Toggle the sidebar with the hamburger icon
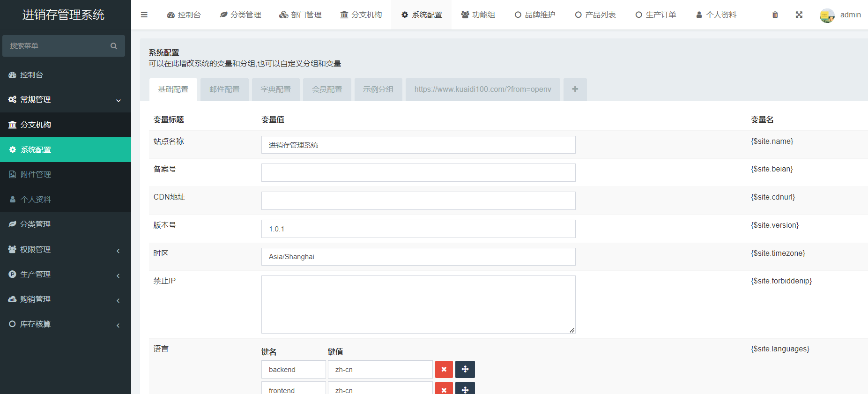The height and width of the screenshot is (394, 868). pyautogui.click(x=144, y=15)
